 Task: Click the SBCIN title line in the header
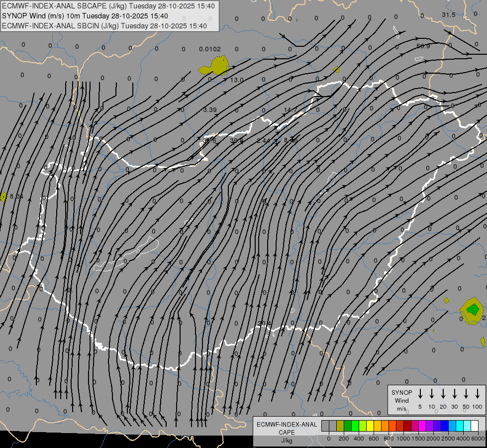pyautogui.click(x=104, y=26)
